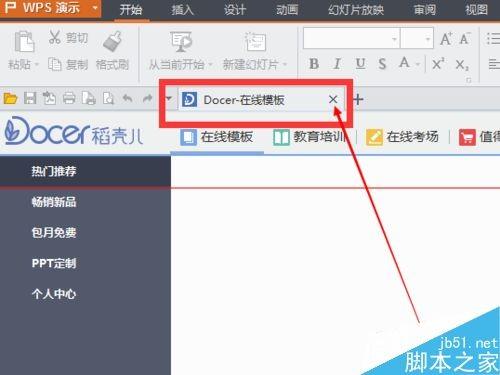Apply text shadow S button
This screenshot has width=500, height=375.
tap(382, 64)
